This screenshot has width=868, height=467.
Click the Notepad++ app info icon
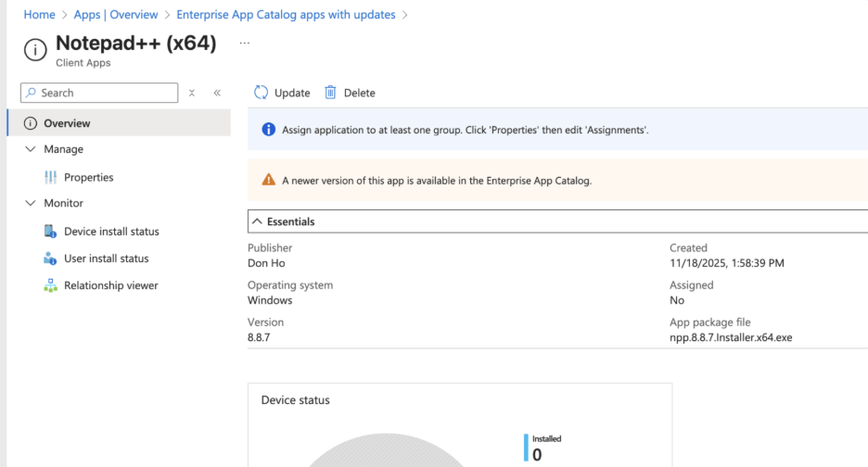[34, 50]
